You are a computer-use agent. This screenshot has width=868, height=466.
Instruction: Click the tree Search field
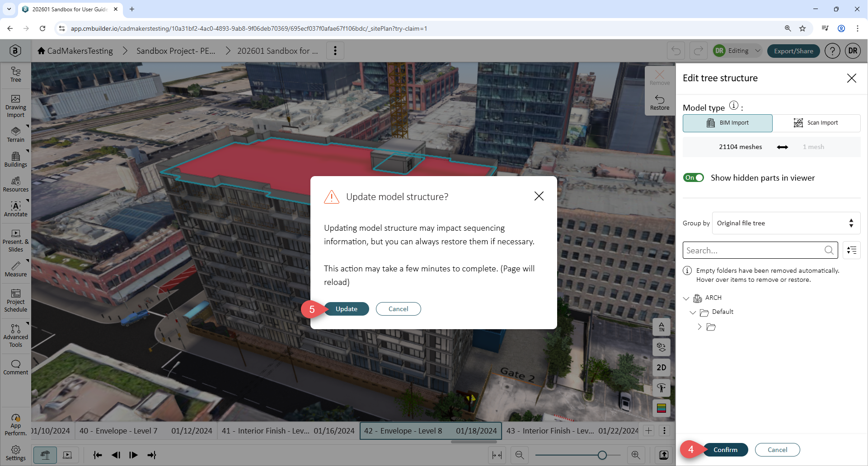click(760, 250)
